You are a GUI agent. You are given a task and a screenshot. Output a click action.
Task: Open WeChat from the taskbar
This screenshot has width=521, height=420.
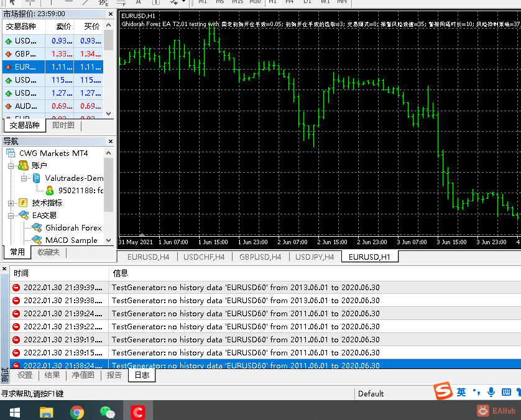click(x=108, y=411)
